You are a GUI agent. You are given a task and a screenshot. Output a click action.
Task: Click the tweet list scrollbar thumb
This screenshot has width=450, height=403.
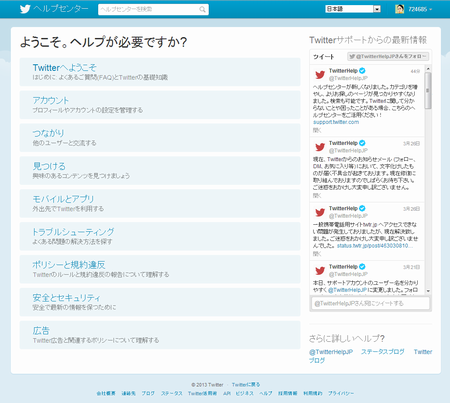[428, 90]
